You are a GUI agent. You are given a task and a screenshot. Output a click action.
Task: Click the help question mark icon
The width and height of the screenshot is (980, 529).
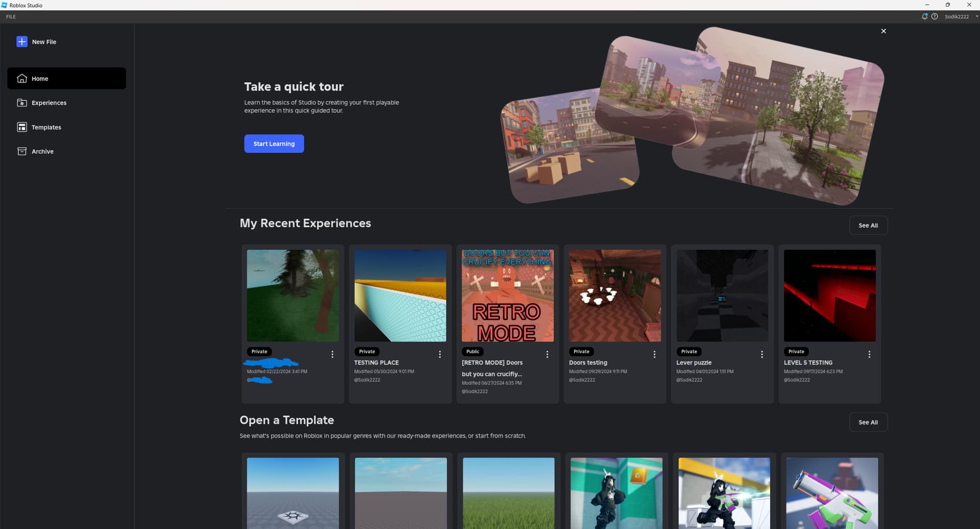[x=935, y=16]
